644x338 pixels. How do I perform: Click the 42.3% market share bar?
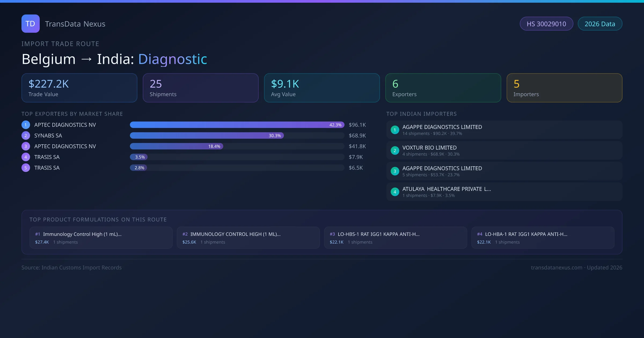237,125
